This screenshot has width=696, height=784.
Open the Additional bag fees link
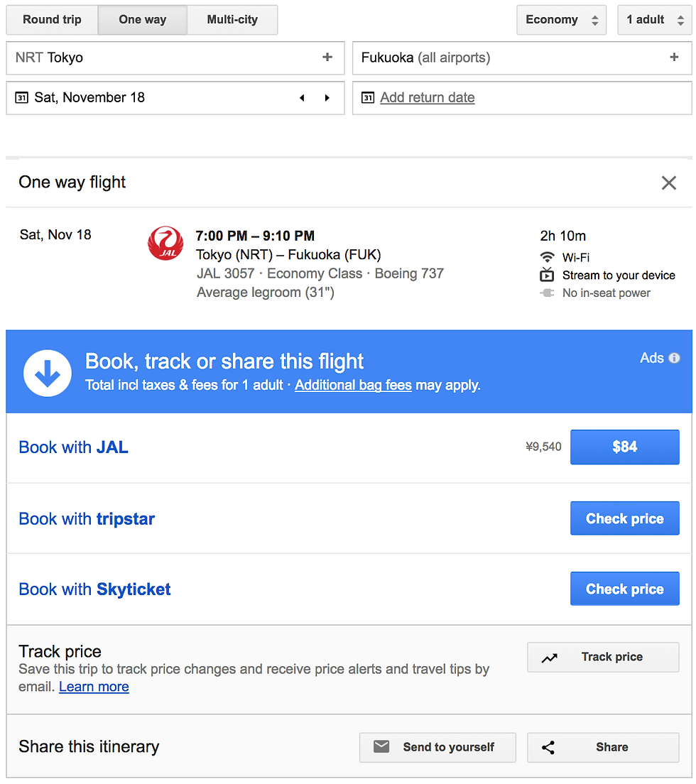[353, 385]
